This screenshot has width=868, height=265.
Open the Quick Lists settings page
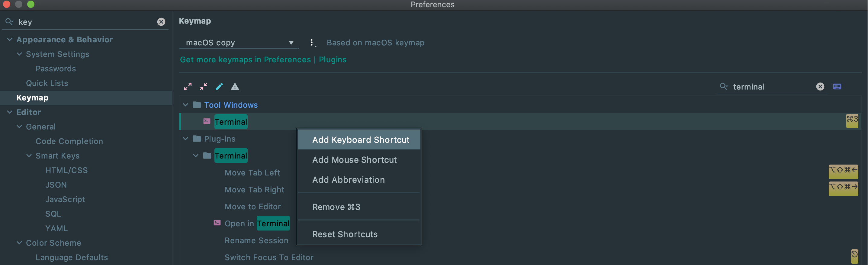click(x=47, y=83)
